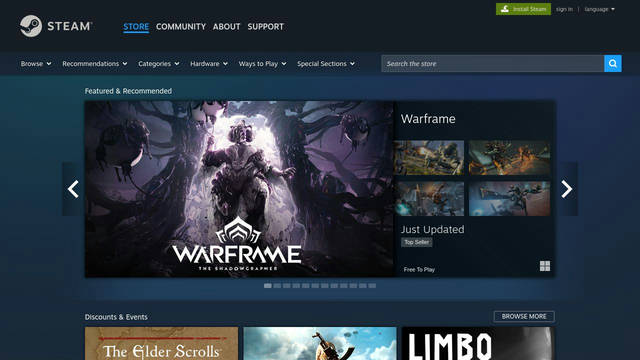View the fourth Warframe screenshot with blue background
This screenshot has height=360, width=640.
tap(509, 199)
